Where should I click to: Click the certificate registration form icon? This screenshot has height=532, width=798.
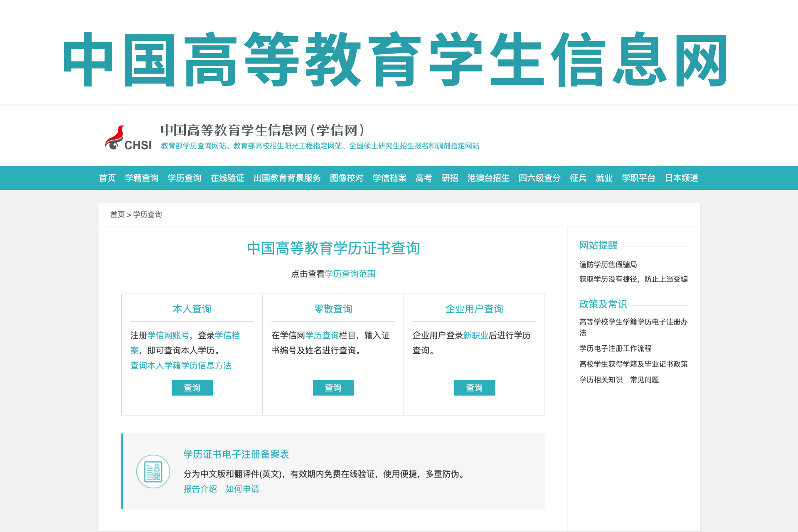point(153,471)
